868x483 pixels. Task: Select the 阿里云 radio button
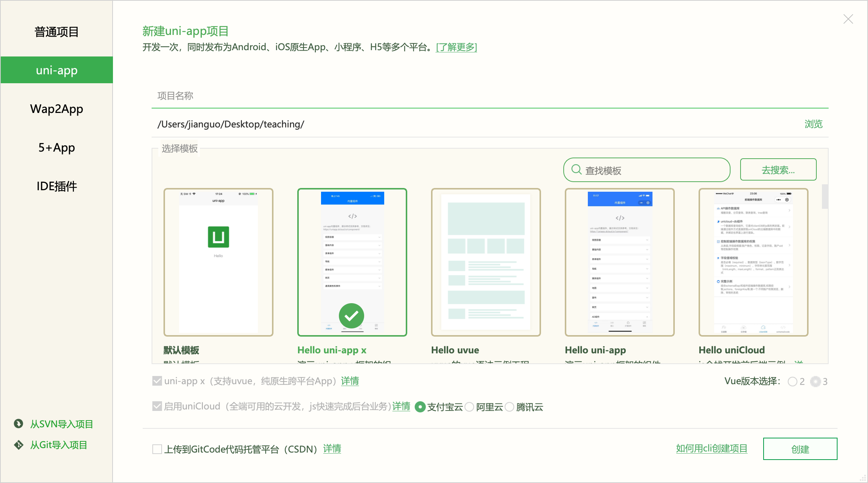pos(470,407)
